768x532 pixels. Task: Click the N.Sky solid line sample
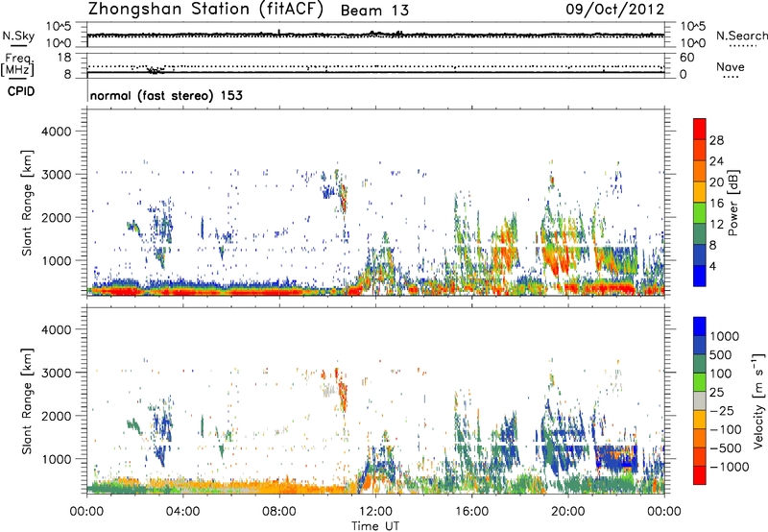tap(18, 45)
